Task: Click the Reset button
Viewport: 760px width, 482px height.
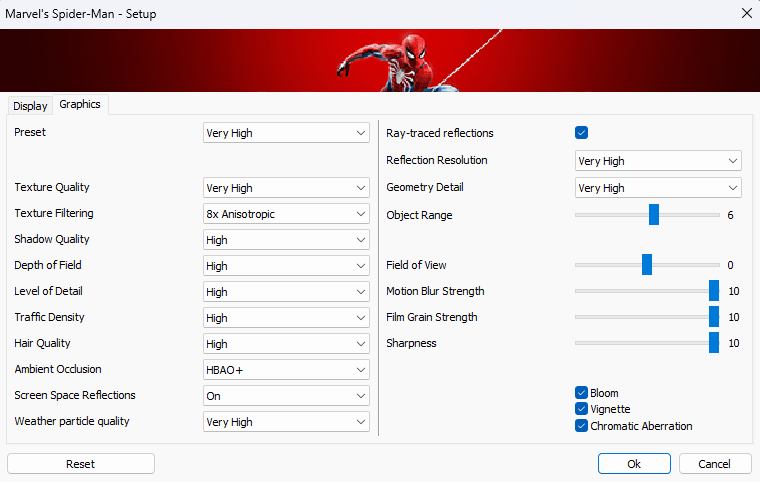Action: click(81, 464)
